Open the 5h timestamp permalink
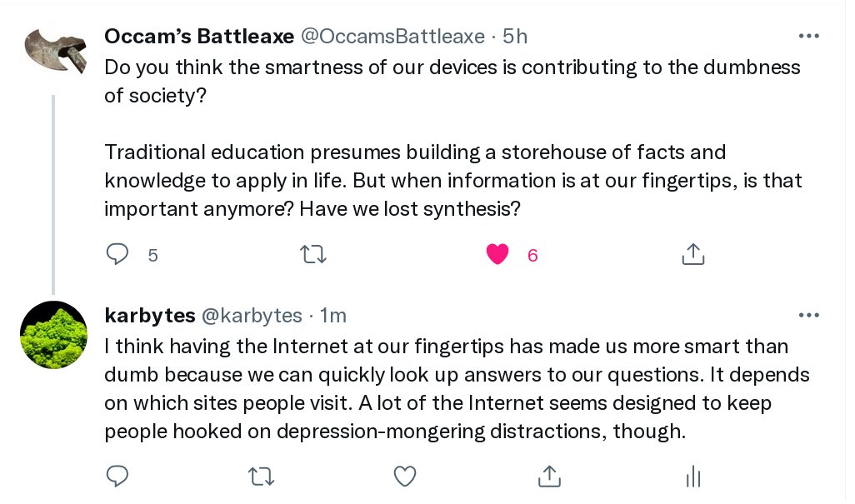This screenshot has width=855, height=504. [515, 37]
